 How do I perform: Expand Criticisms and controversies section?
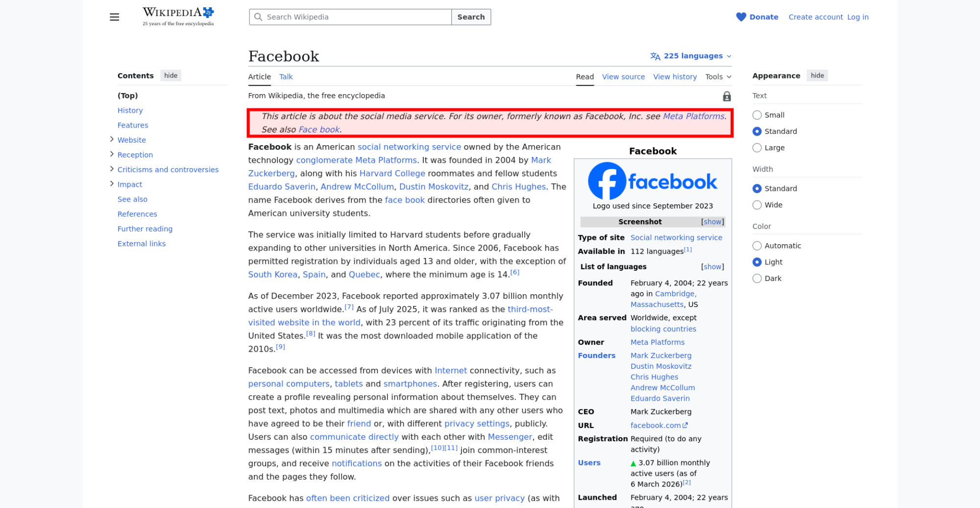[112, 169]
